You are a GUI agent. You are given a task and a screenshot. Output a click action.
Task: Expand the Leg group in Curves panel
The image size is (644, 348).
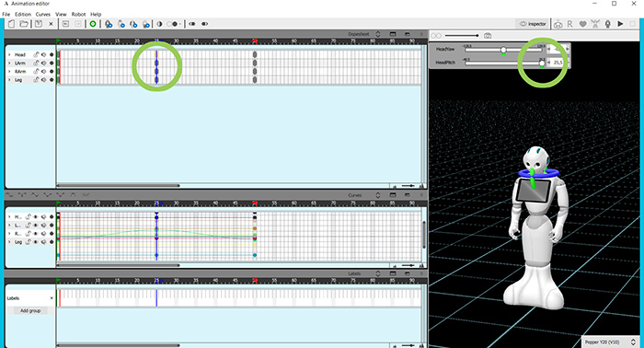coord(9,241)
